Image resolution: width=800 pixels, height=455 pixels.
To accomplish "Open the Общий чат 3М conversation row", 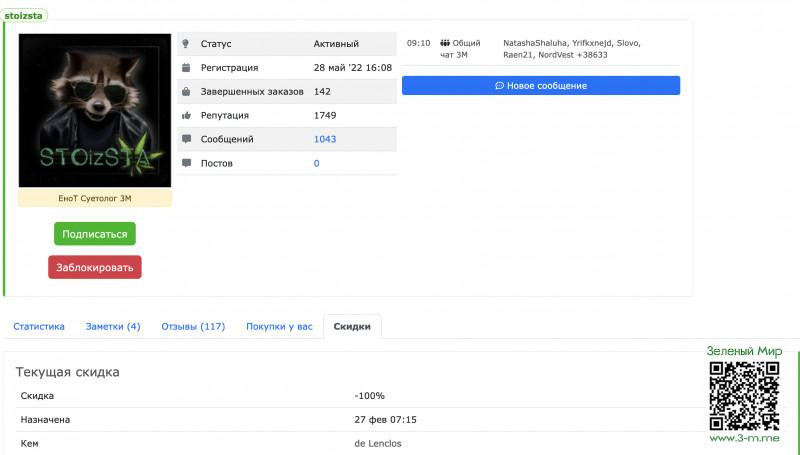I will click(540, 49).
